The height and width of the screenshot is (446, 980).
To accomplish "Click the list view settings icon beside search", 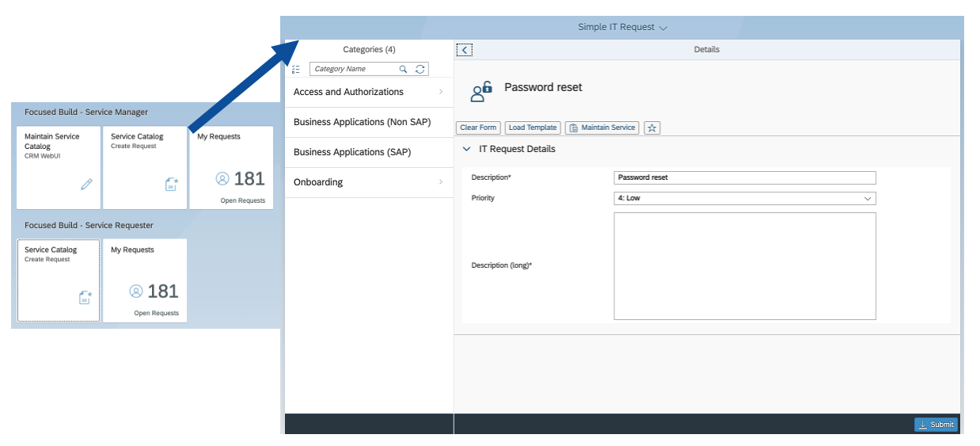I will pos(296,69).
